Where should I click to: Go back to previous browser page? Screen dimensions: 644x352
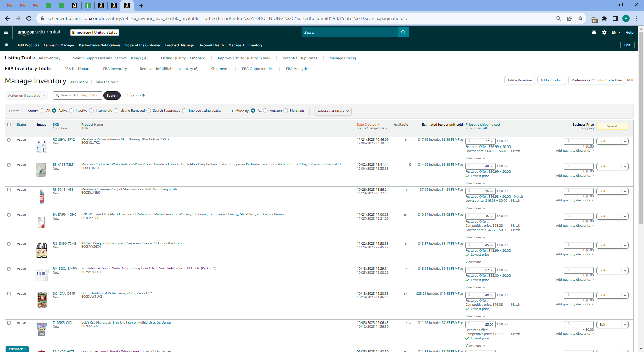point(7,18)
